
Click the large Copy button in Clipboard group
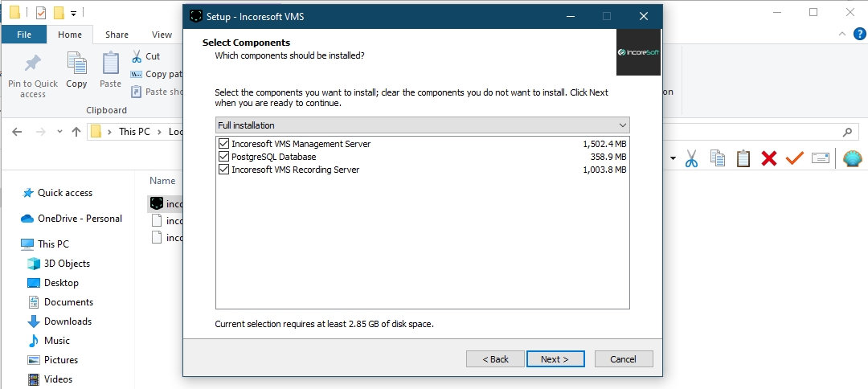(76, 70)
